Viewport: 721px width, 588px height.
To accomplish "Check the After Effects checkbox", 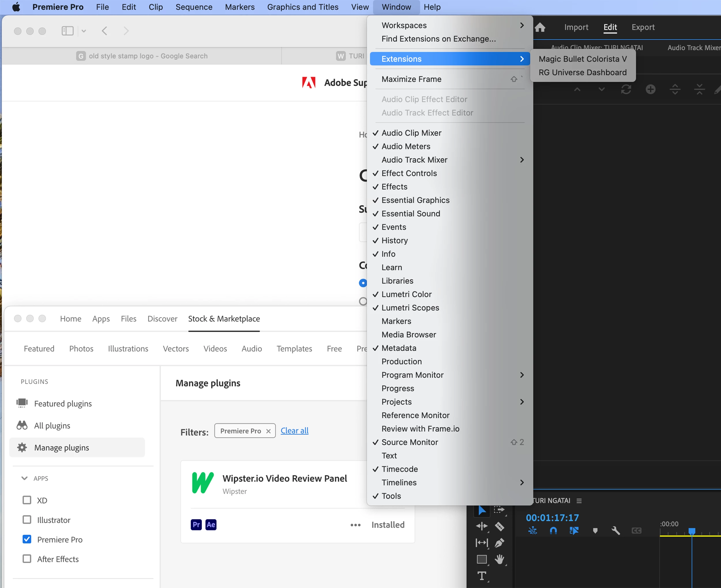I will coord(27,559).
